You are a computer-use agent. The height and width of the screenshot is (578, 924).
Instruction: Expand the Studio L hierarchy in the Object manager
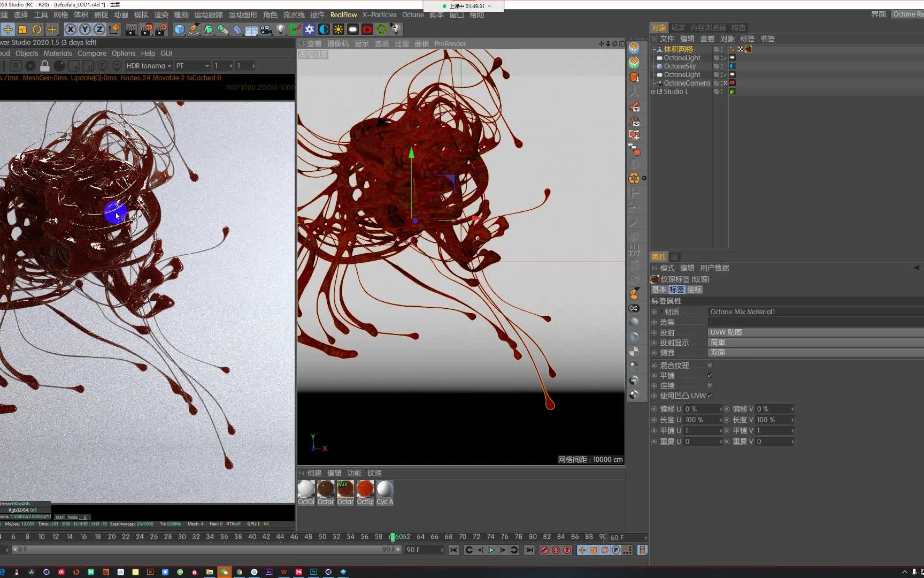click(653, 92)
